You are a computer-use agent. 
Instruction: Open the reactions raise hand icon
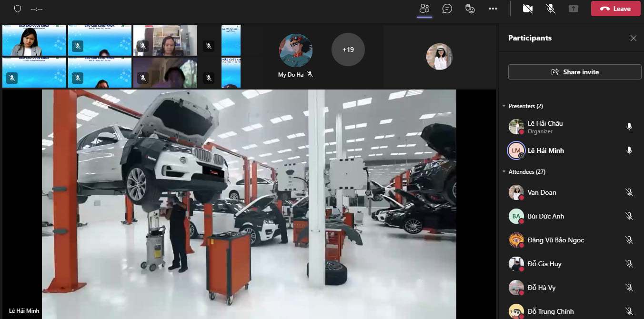pyautogui.click(x=470, y=9)
